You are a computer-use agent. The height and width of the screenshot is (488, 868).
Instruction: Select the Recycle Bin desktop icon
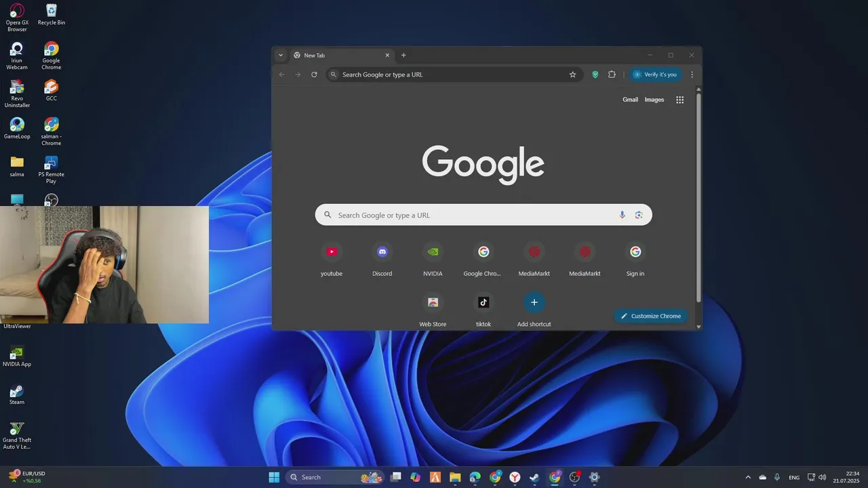52,14
